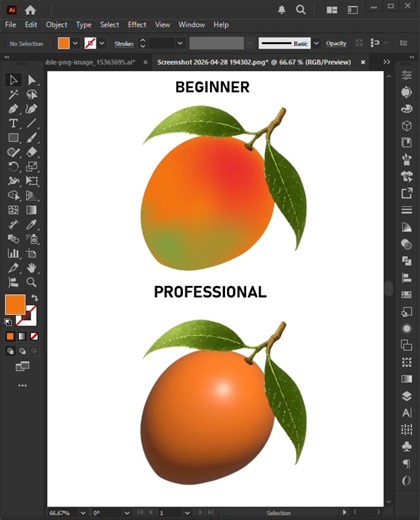Select the Column Graph tool
Screen dimensions: 420x520
[x=13, y=253]
